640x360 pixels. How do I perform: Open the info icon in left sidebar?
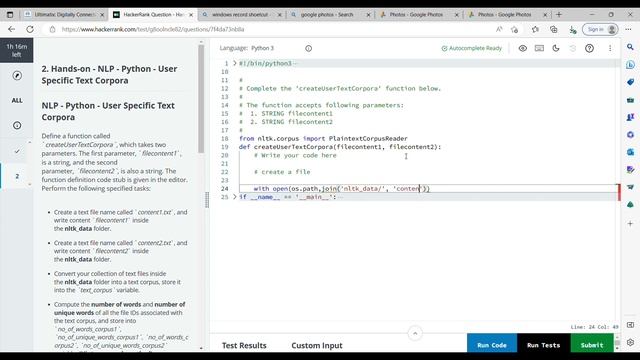pyautogui.click(x=17, y=125)
